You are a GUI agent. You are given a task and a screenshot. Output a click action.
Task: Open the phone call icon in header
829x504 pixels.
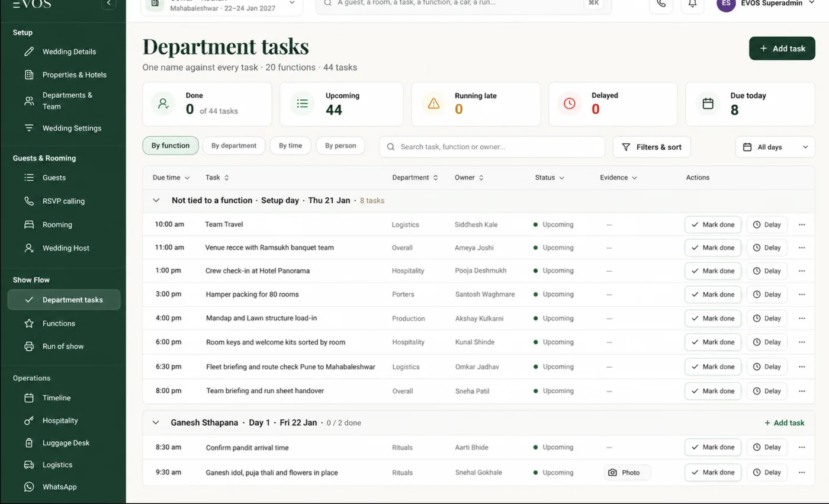(x=661, y=4)
